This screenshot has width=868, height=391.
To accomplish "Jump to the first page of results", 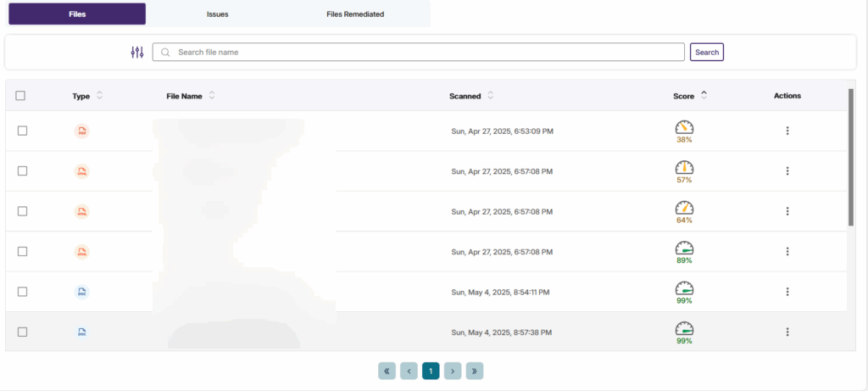I will (387, 371).
